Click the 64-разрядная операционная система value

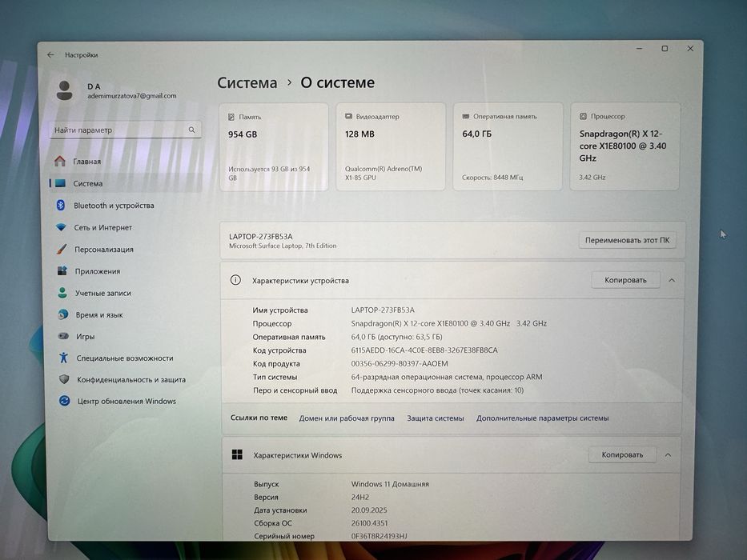(447, 377)
